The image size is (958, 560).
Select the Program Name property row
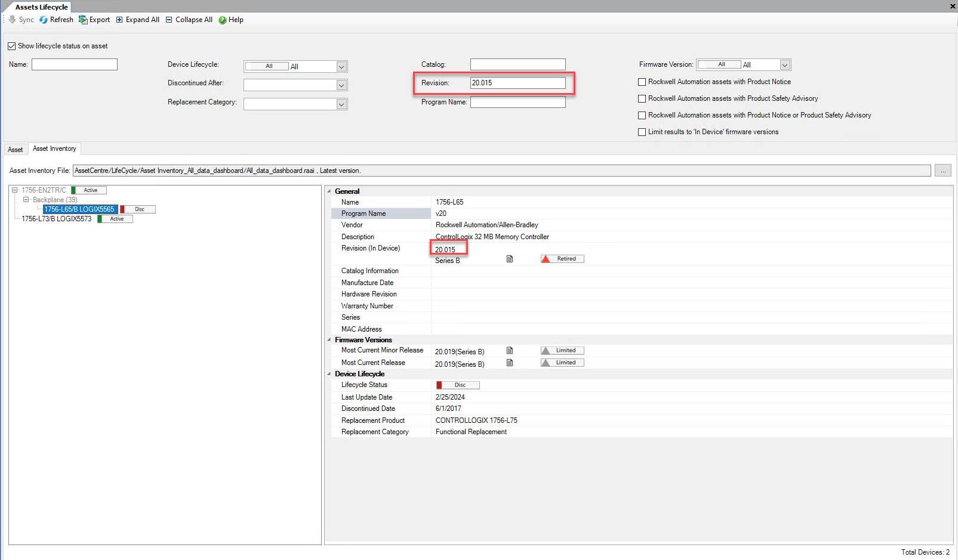(642, 214)
